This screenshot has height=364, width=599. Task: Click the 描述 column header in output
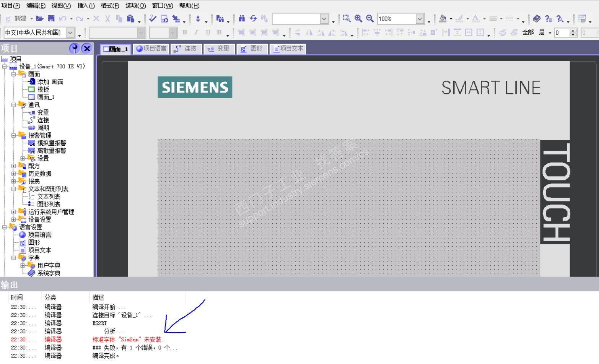click(x=98, y=297)
